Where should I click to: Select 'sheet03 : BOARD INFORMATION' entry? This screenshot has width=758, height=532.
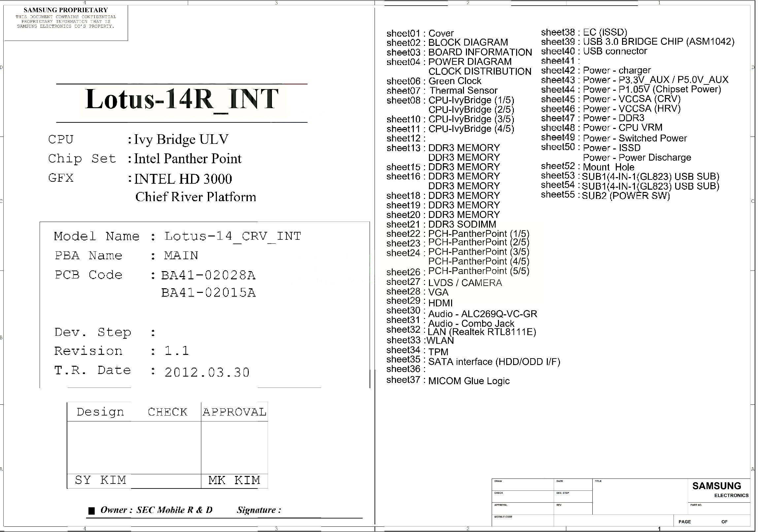point(459,52)
